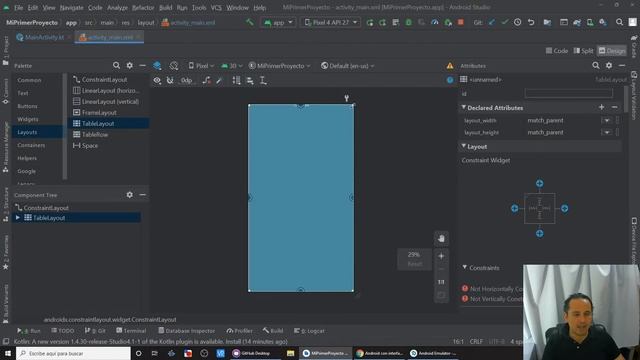
Task: Toggle View Options eye icon
Action: click(x=157, y=81)
